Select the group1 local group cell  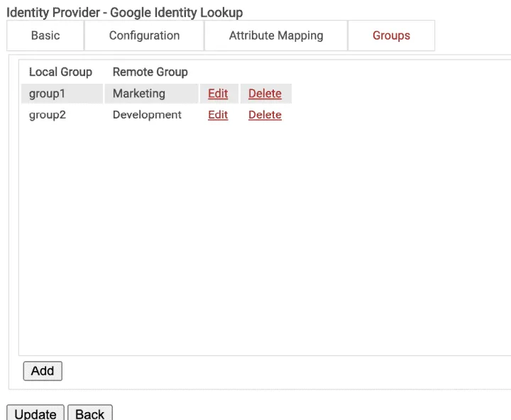coord(62,94)
